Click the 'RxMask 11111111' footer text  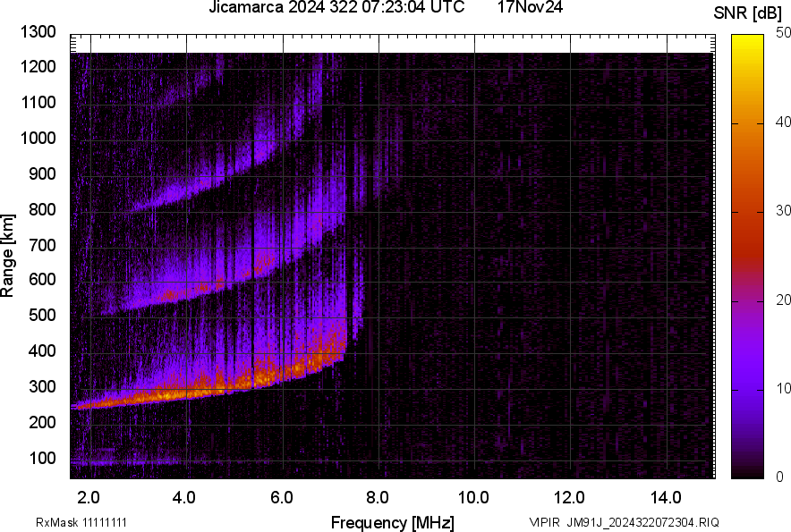tap(81, 522)
